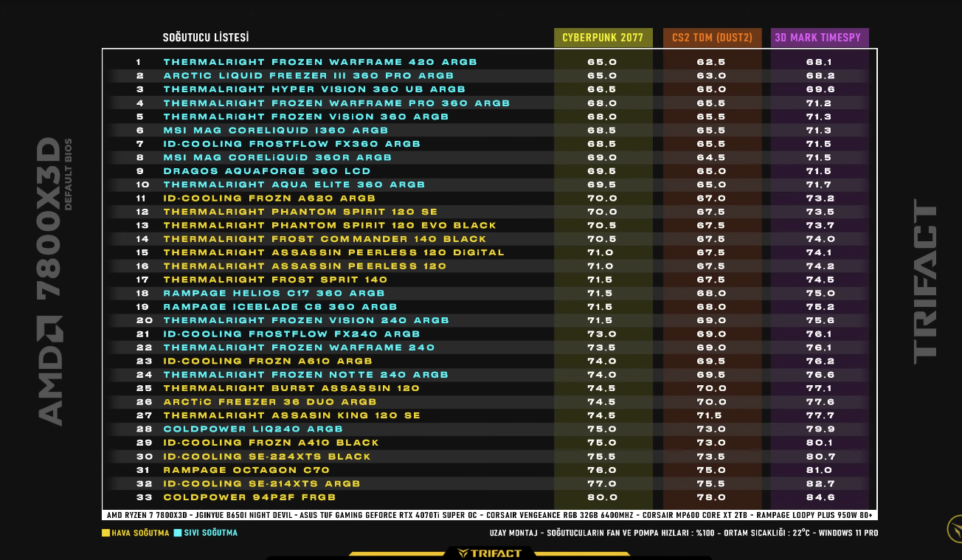Click Cyberpunk value 76.0 for Rampage Octagon C70
This screenshot has height=560, width=962.
coord(602,470)
